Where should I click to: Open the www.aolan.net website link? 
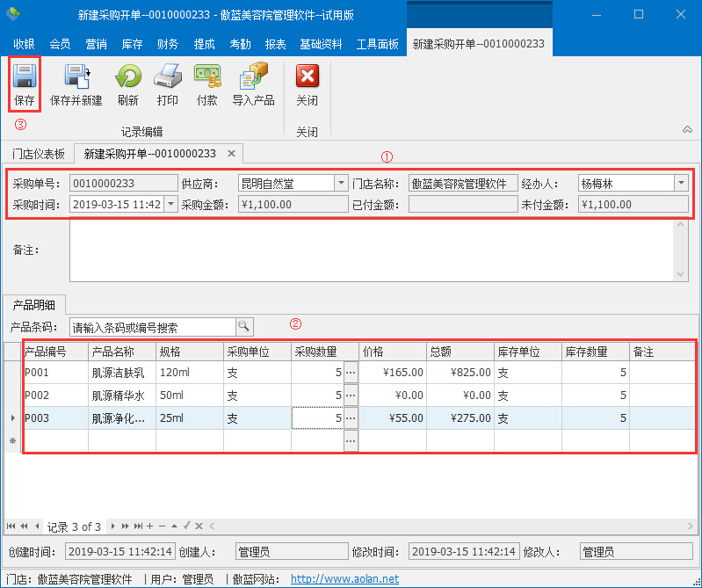[x=344, y=579]
